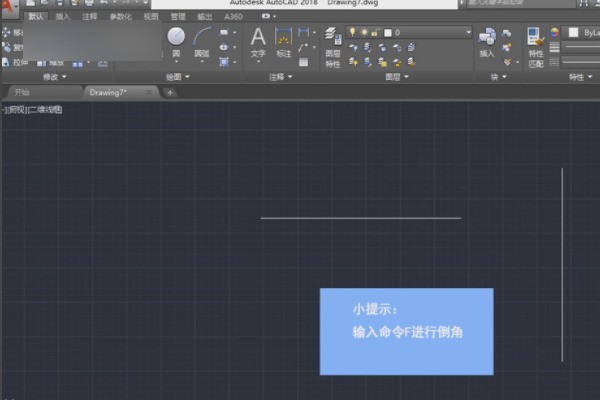Select the Arc (圆弧) draw tool
The width and height of the screenshot is (600, 400).
click(202, 41)
